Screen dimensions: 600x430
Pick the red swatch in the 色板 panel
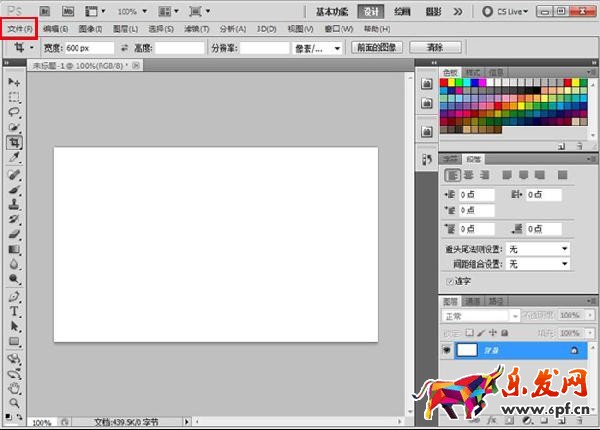446,81
